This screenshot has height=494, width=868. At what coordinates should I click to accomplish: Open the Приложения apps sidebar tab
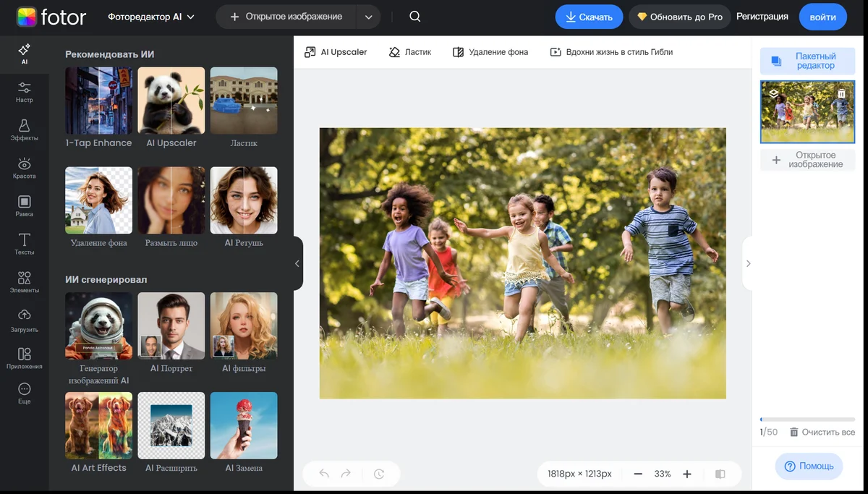[x=24, y=359]
